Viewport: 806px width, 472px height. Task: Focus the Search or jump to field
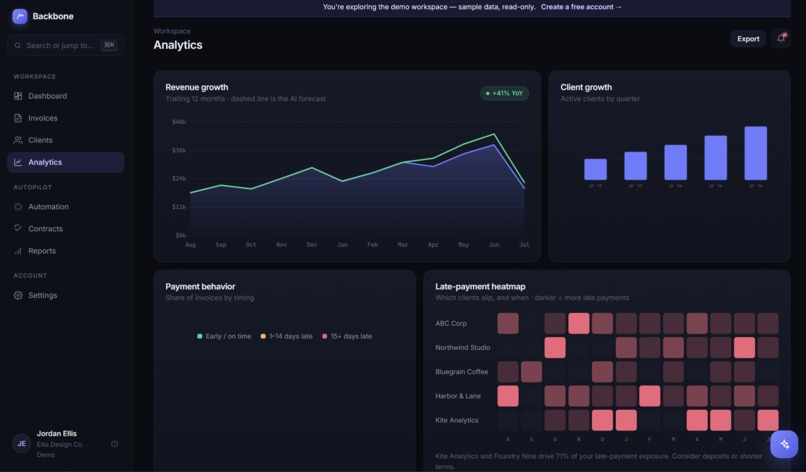tap(66, 45)
